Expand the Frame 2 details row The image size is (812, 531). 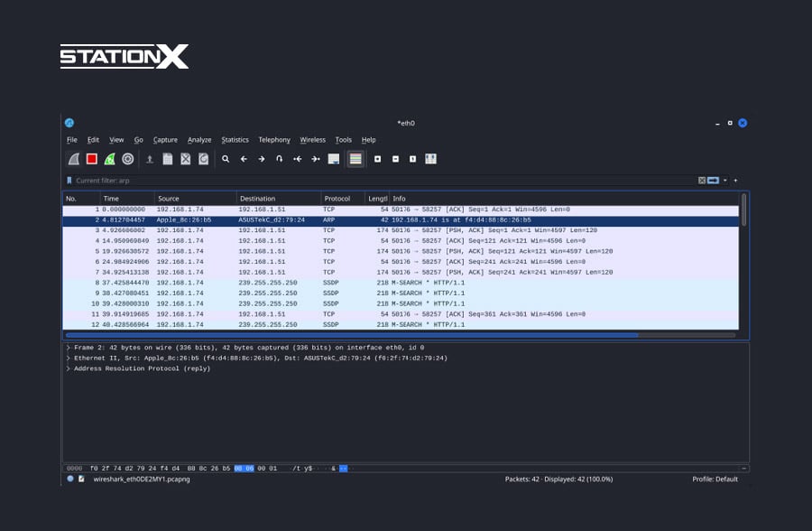click(x=69, y=348)
